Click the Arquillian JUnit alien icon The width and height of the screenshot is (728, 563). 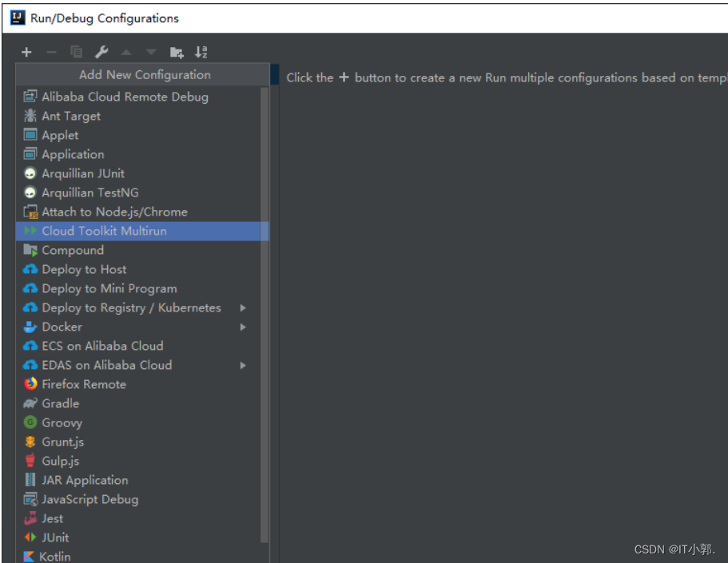tap(30, 173)
